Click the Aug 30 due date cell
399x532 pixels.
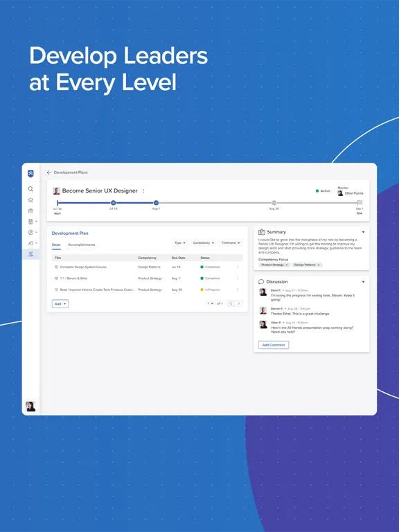pyautogui.click(x=177, y=290)
